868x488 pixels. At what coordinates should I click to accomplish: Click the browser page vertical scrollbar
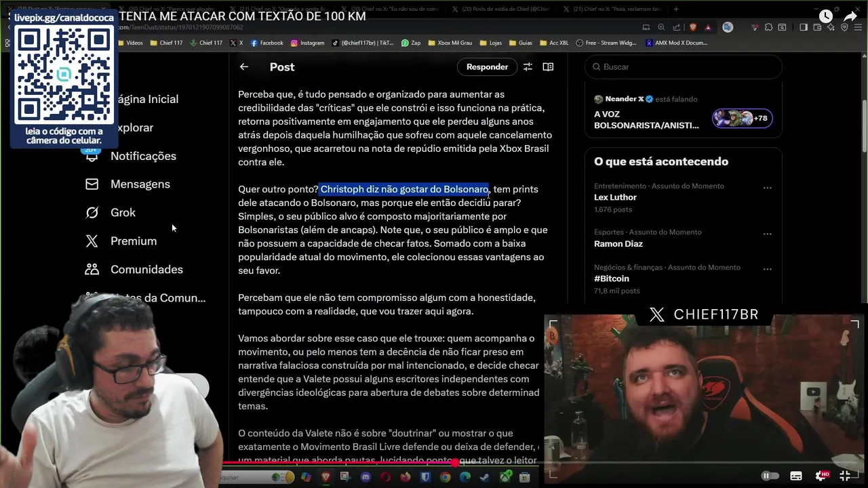864,125
